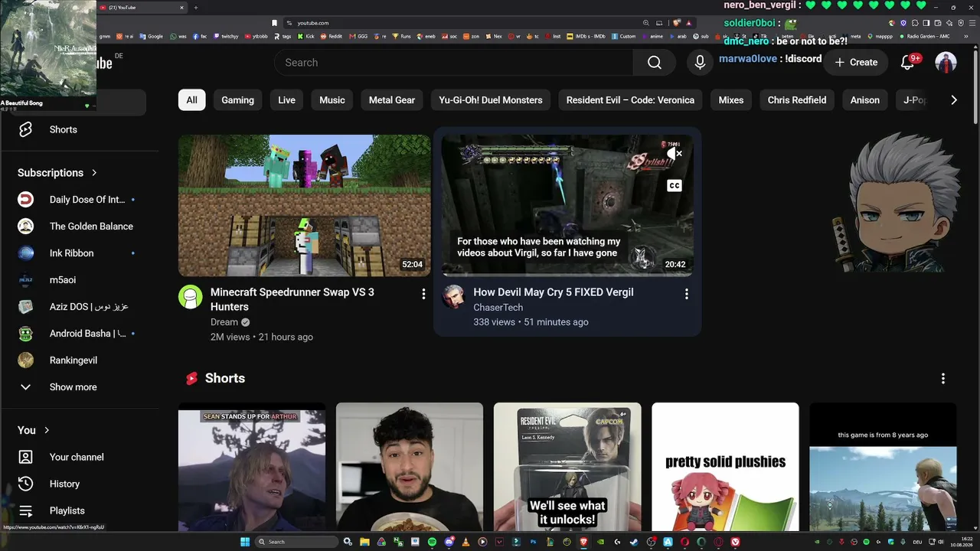Open the How Devil May Cry 5 FIXED Vergil title
Image resolution: width=980 pixels, height=551 pixels.
pyautogui.click(x=554, y=292)
